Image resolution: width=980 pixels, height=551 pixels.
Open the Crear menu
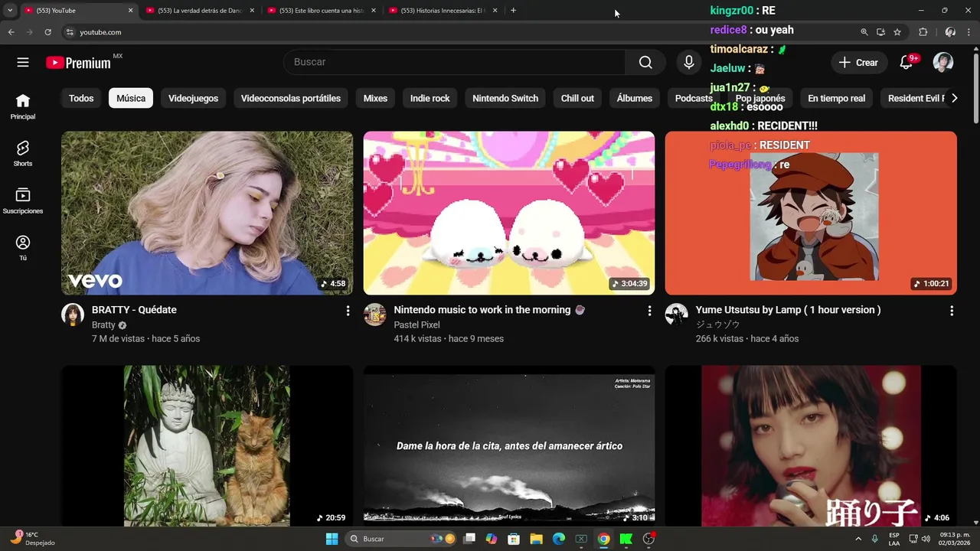click(859, 63)
